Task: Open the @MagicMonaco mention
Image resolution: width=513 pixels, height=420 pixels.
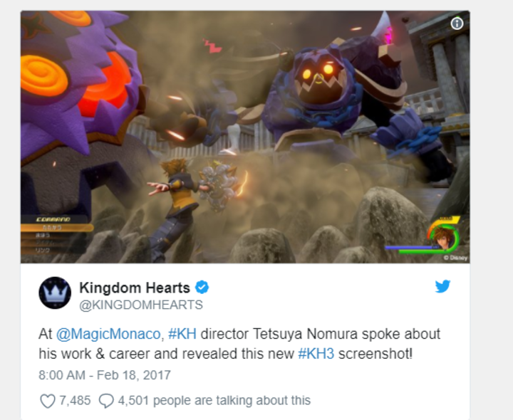Action: pyautogui.click(x=108, y=334)
